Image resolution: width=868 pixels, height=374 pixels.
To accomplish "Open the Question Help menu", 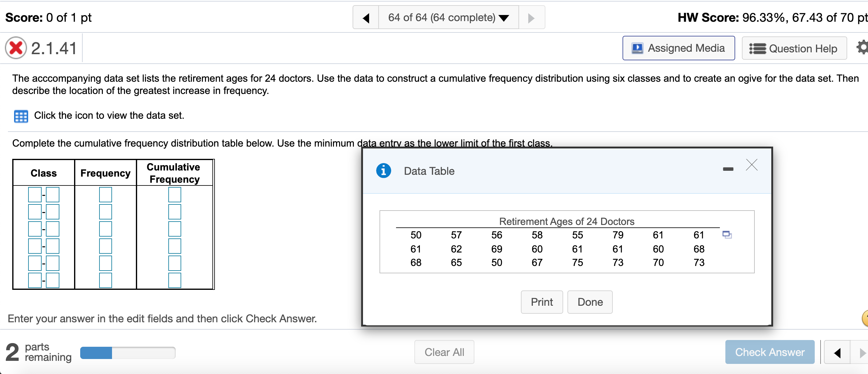I will pyautogui.click(x=794, y=49).
